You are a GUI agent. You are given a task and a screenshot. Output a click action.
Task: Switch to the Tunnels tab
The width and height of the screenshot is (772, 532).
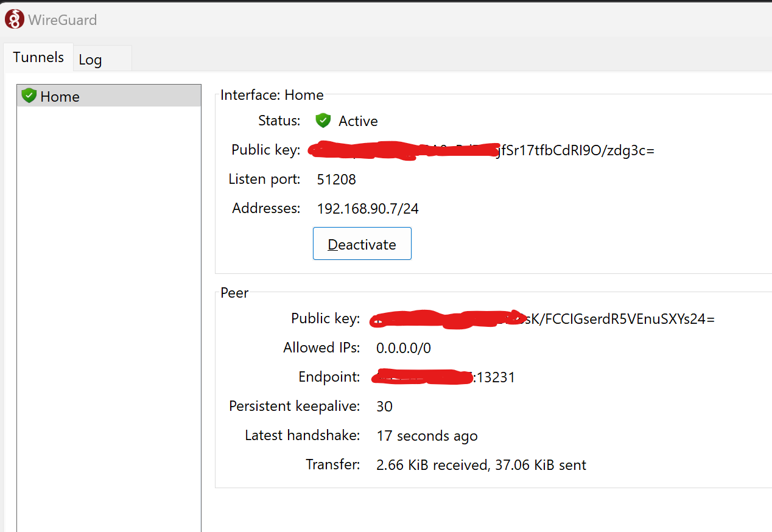pos(38,57)
